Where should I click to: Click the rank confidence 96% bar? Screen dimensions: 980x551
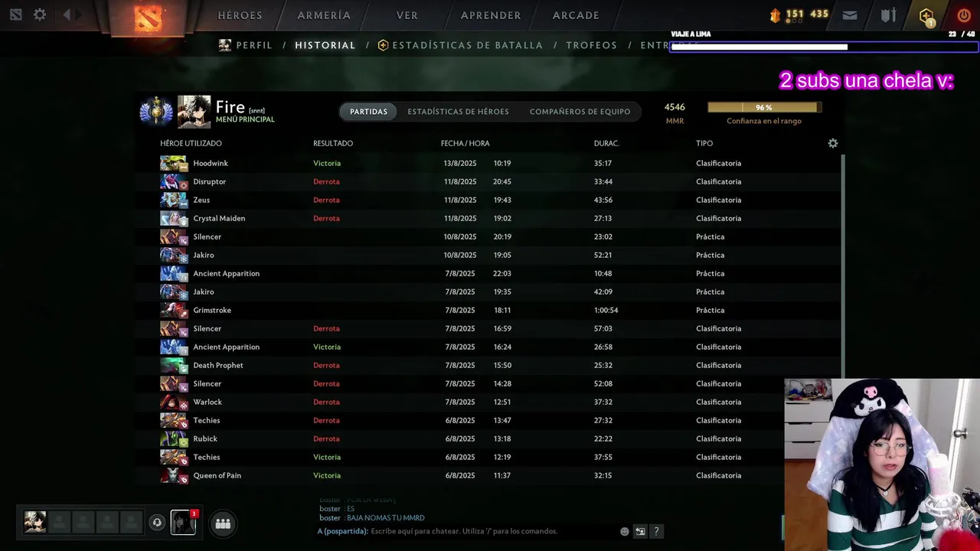tap(764, 107)
